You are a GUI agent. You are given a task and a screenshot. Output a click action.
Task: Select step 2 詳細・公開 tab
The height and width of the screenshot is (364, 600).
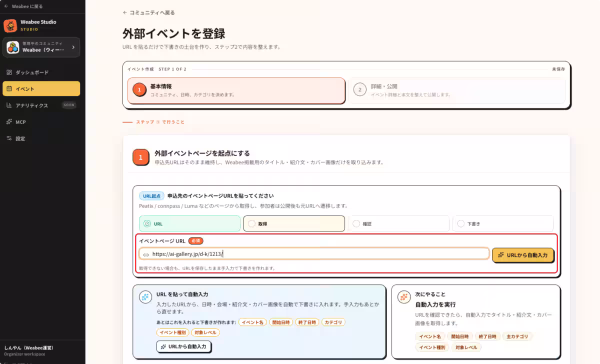[456, 90]
